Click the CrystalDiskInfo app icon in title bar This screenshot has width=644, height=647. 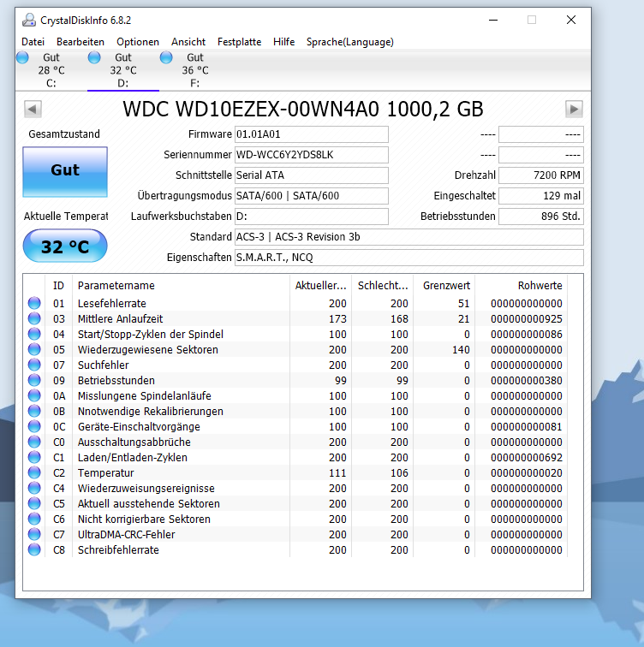(29, 20)
